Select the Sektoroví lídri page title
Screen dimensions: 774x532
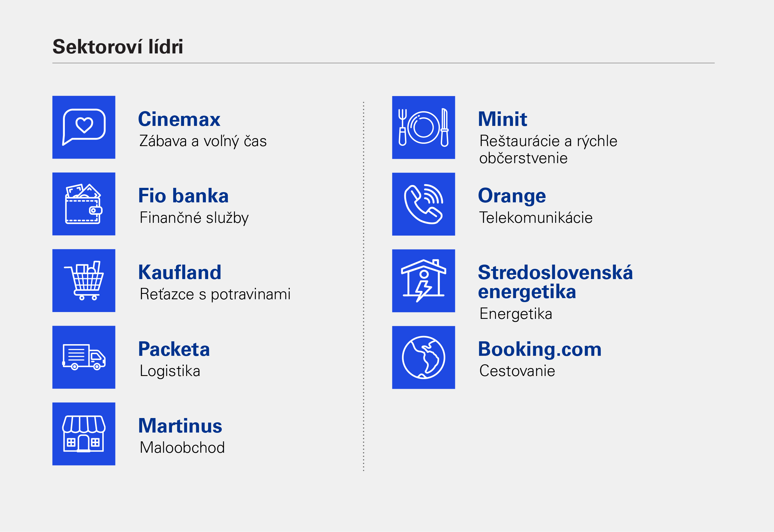[x=118, y=46]
